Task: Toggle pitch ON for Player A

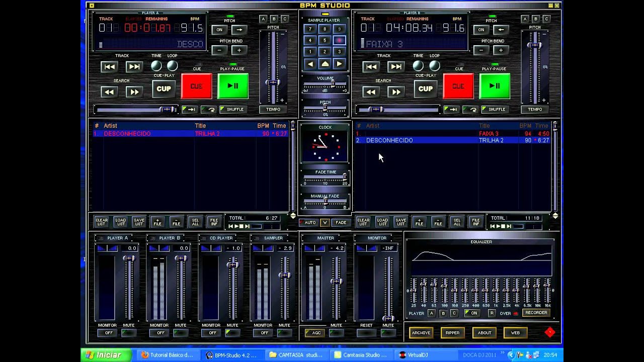Action: 219,30
